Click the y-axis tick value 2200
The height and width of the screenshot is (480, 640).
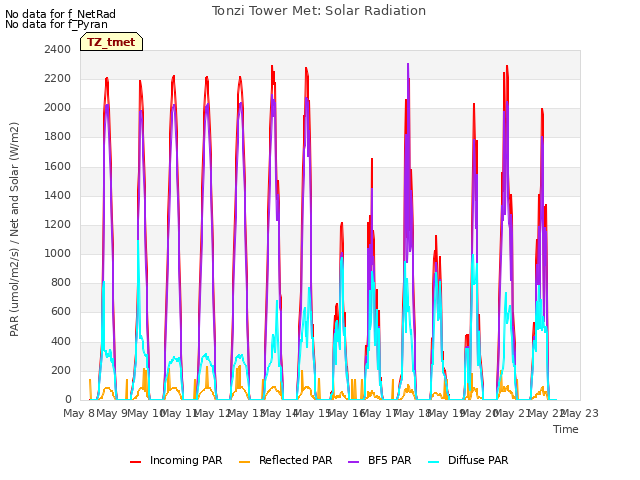58,78
